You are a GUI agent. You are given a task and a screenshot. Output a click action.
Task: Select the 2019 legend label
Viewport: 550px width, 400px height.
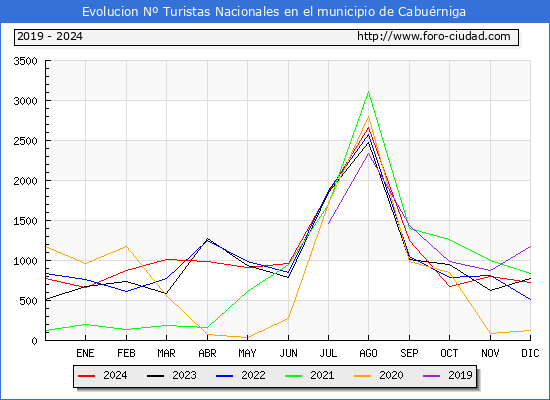[460, 375]
